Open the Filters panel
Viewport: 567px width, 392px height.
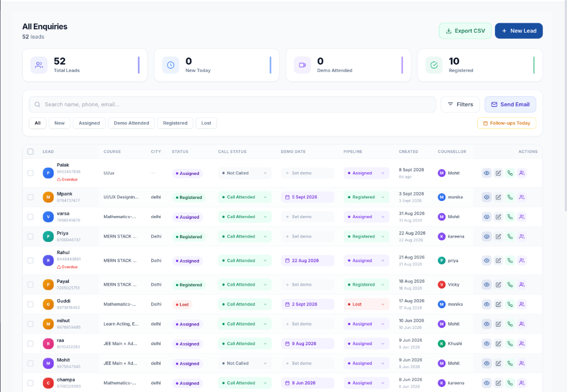coord(460,105)
